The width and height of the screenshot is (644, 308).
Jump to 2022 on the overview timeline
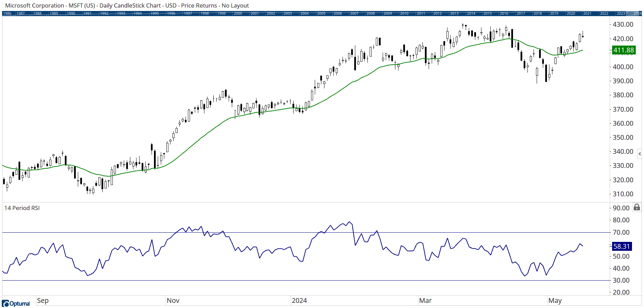[604, 14]
